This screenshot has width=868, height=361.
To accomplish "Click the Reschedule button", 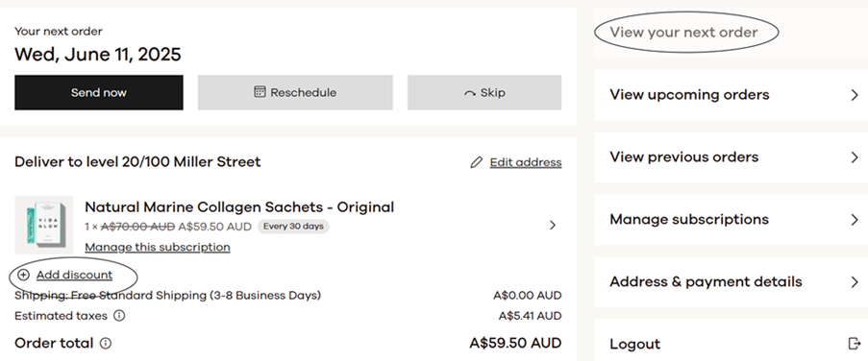I will [x=295, y=92].
